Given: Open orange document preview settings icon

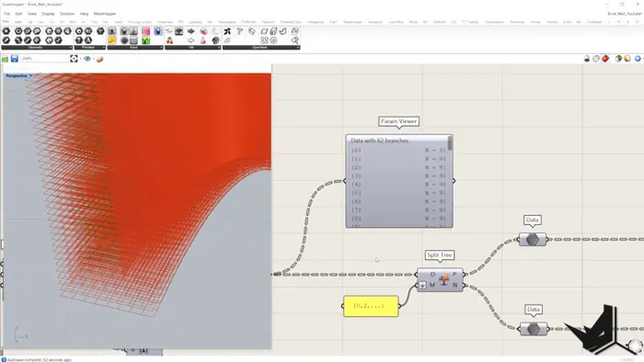Looking at the screenshot, I should click(627, 59).
